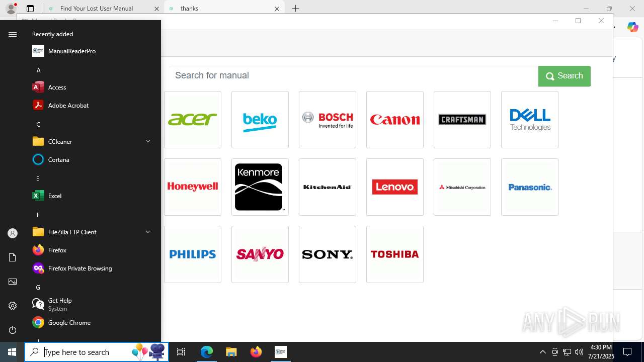Open the user account icon in Start
This screenshot has width=644, height=362.
click(13, 233)
